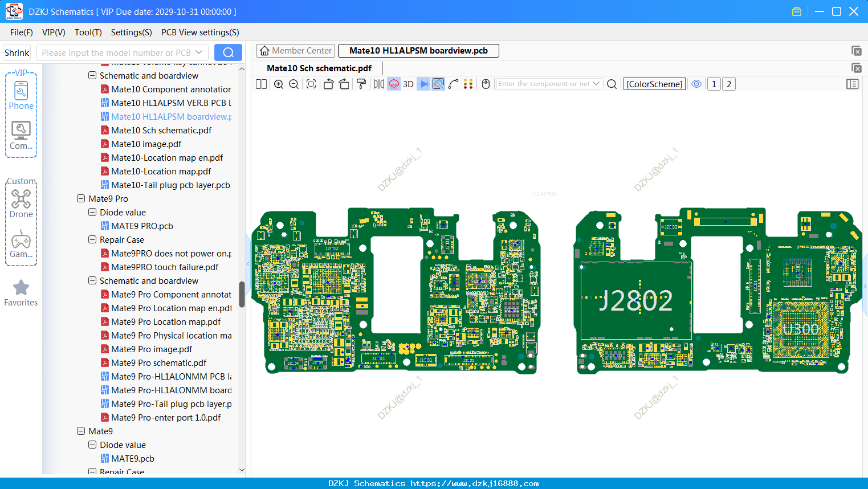Click the J2802 connector on the board
The image size is (868, 489).
click(x=635, y=300)
